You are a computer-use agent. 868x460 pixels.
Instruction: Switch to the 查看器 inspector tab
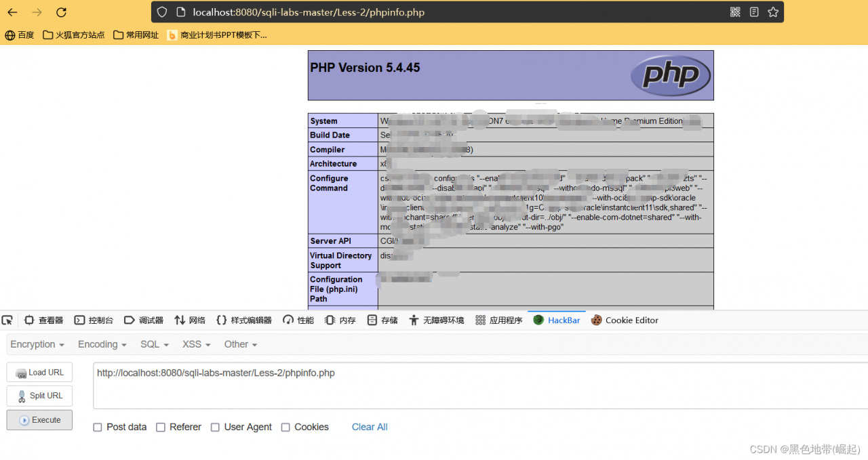click(x=44, y=320)
